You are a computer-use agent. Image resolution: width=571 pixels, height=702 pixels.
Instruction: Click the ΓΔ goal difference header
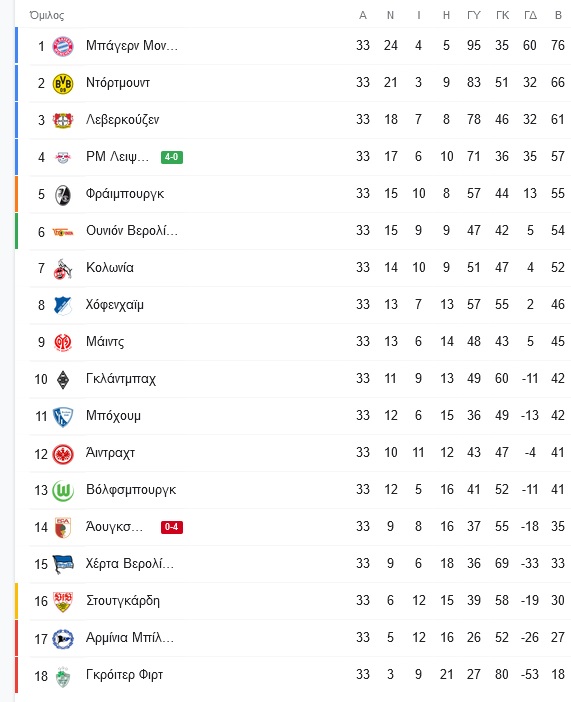(530, 16)
